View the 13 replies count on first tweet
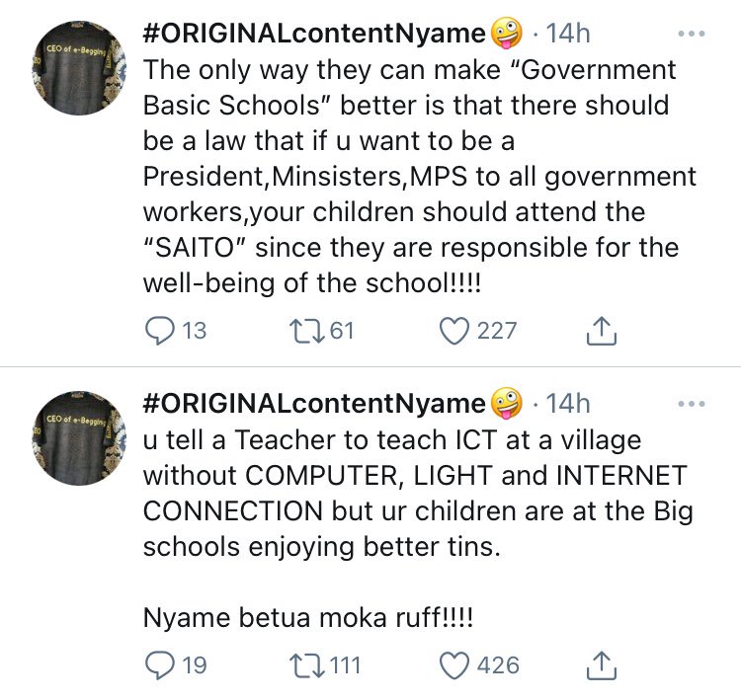This screenshot has width=741, height=700. [194, 331]
